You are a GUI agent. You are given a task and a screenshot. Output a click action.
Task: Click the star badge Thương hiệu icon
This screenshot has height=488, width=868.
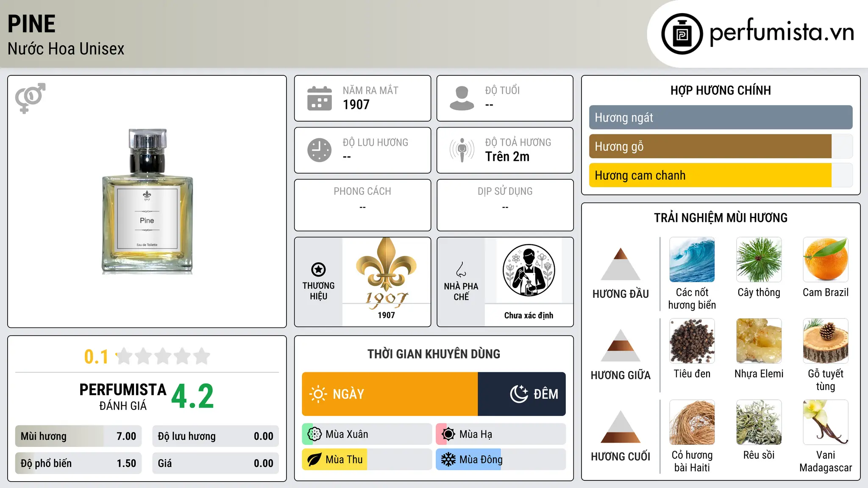[318, 269]
